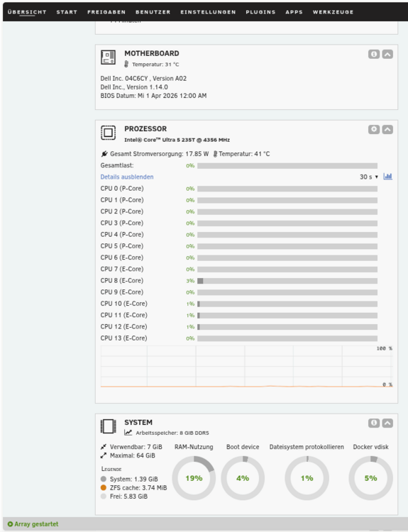This screenshot has width=408, height=532.
Task: Open the APPS tab
Action: click(x=294, y=12)
